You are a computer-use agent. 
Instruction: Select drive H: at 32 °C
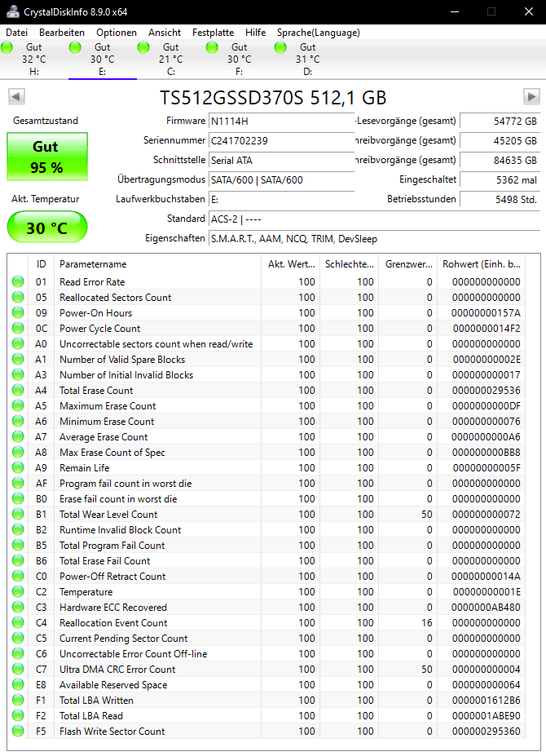point(34,60)
